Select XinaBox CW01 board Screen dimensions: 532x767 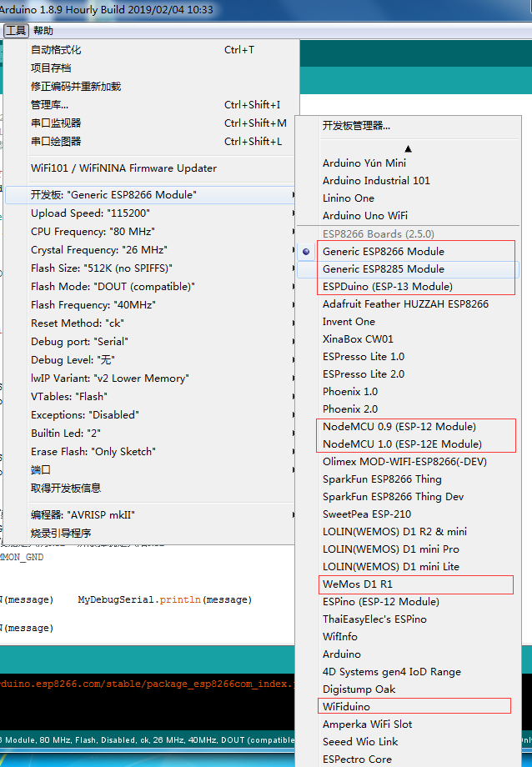click(409, 339)
